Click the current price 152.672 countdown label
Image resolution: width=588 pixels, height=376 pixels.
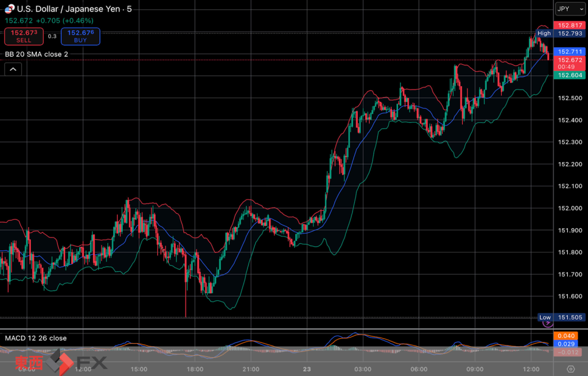569,63
